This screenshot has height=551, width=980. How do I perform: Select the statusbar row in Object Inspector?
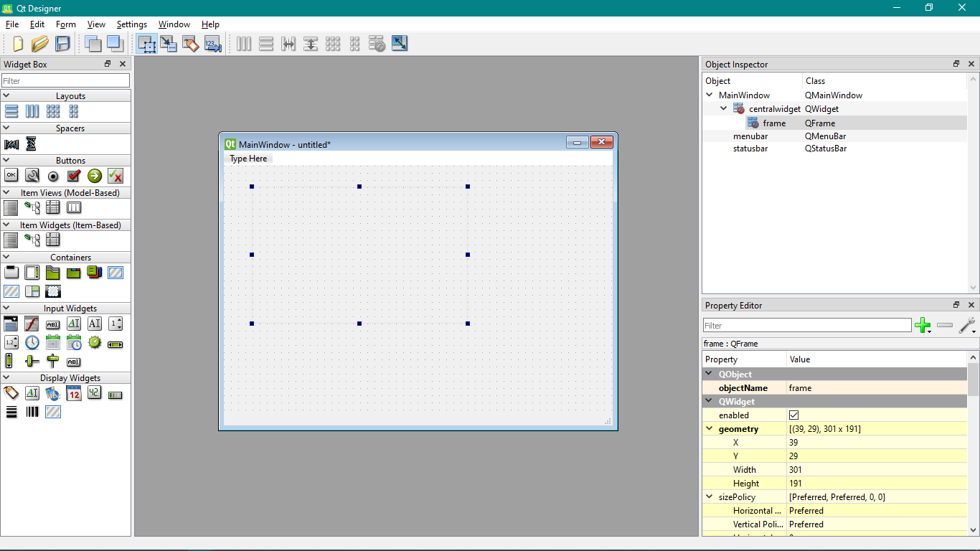834,149
